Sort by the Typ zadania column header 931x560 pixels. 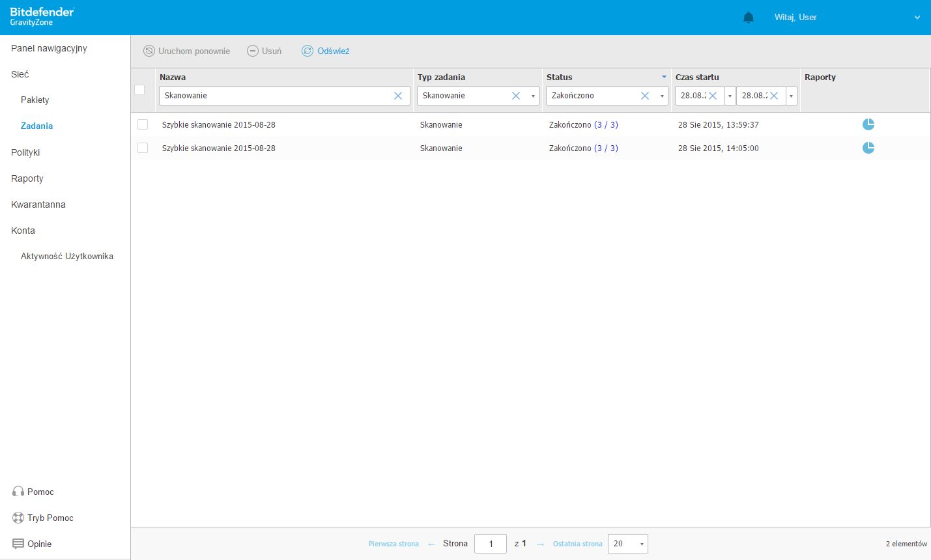pos(441,77)
